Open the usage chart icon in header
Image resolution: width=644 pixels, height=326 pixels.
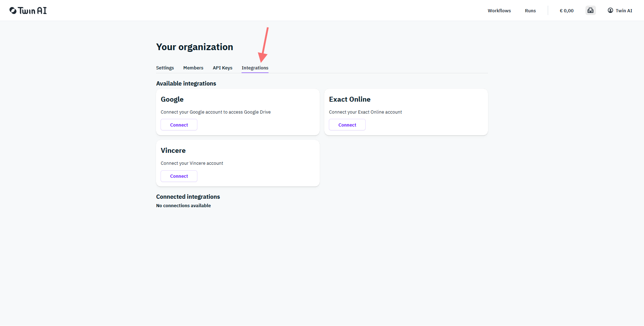tap(591, 11)
